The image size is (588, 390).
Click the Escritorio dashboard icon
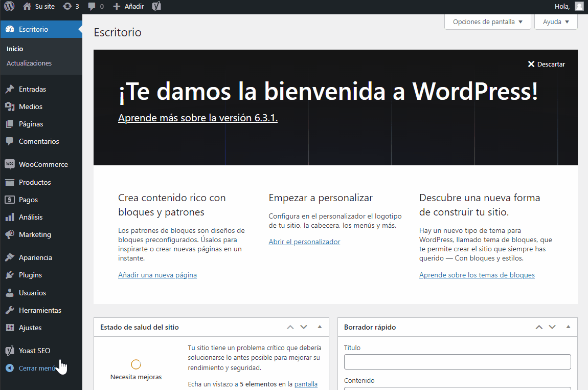coord(10,29)
